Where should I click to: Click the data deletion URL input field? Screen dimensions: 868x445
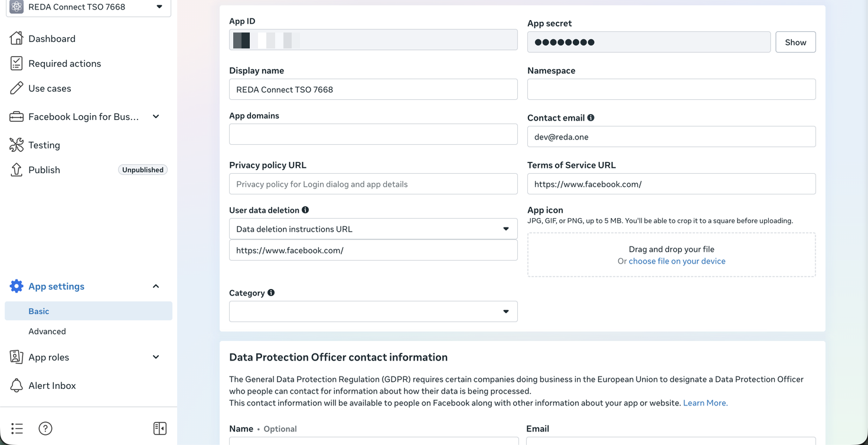[x=373, y=250]
